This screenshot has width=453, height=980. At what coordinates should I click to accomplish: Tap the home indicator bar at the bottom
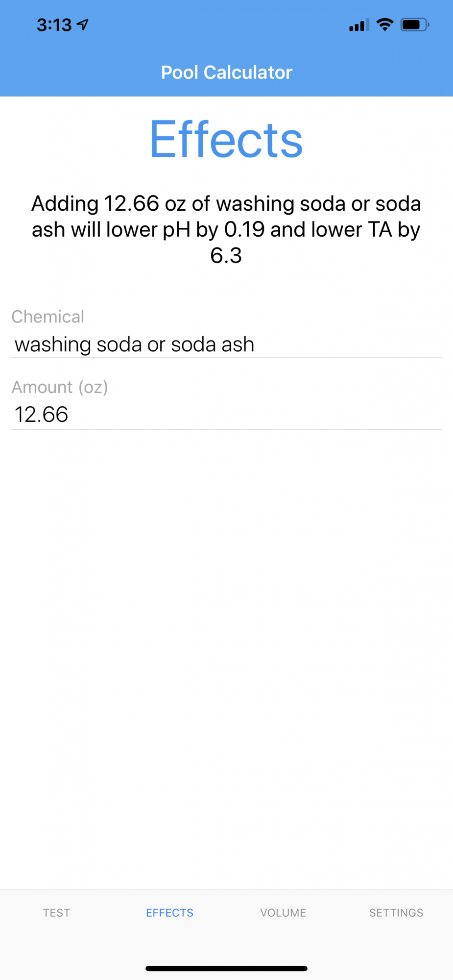click(226, 968)
